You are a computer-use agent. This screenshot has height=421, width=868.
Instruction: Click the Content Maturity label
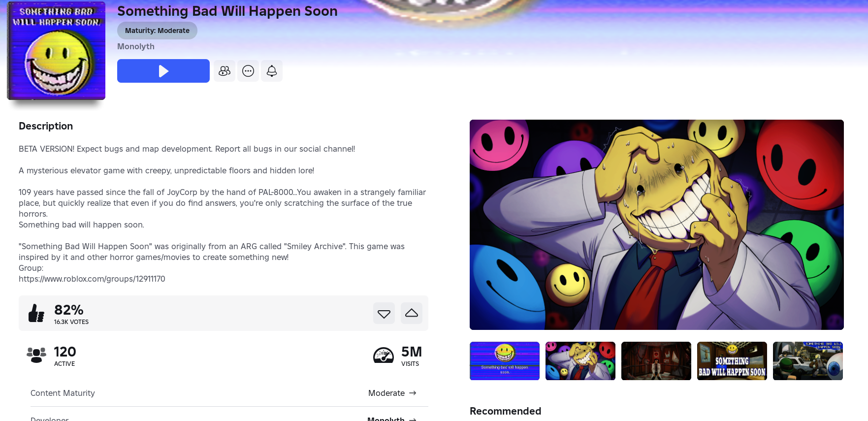63,393
